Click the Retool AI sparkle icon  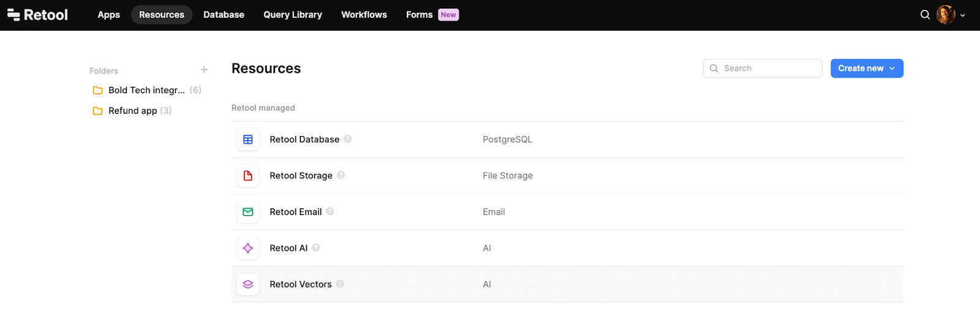click(248, 248)
